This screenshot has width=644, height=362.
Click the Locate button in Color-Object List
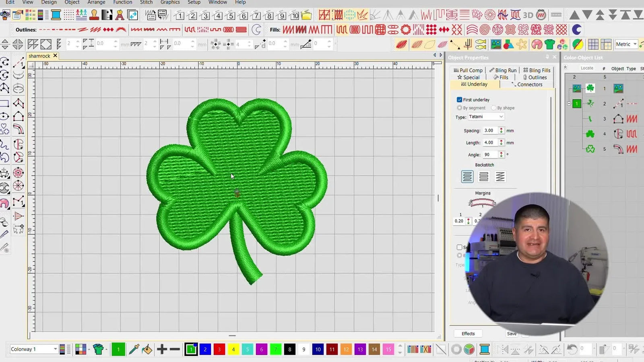(x=587, y=68)
